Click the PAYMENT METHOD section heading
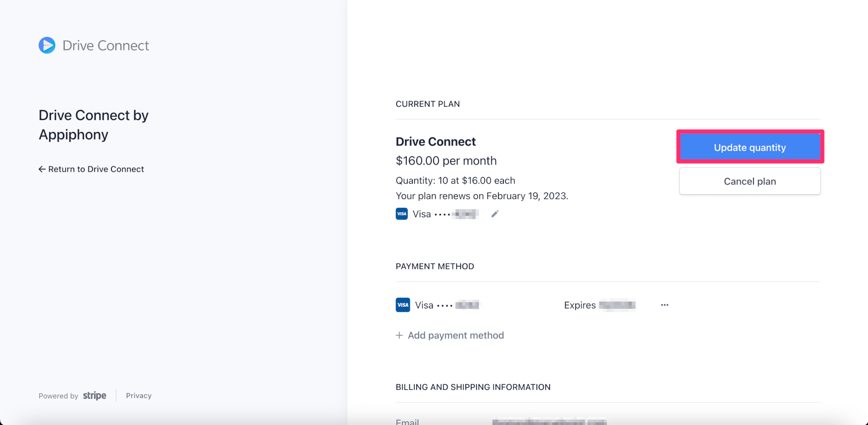 click(435, 266)
